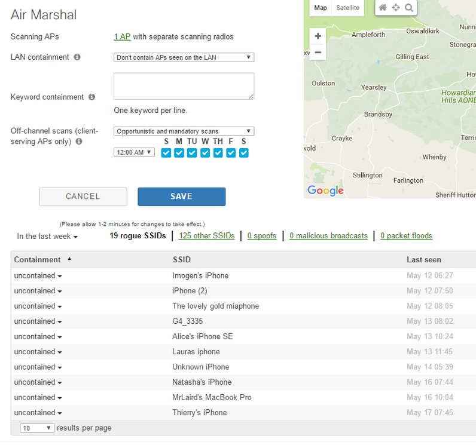Click the map home icon
Image resolution: width=476 pixels, height=448 pixels.
point(383,8)
